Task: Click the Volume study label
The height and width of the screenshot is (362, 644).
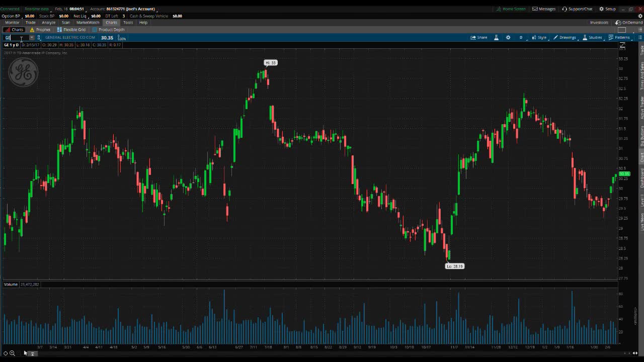Action: point(11,285)
